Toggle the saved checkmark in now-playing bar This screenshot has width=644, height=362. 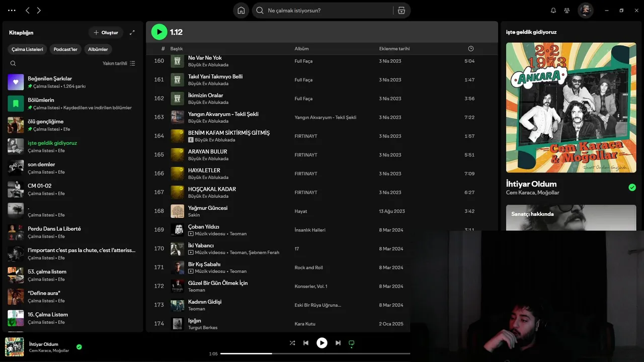click(x=79, y=347)
